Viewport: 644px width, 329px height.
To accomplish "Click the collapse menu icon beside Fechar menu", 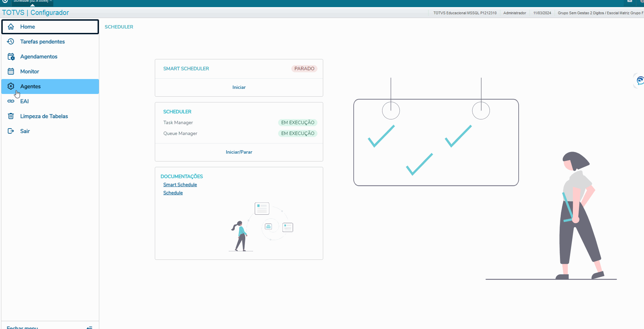I will point(89,327).
